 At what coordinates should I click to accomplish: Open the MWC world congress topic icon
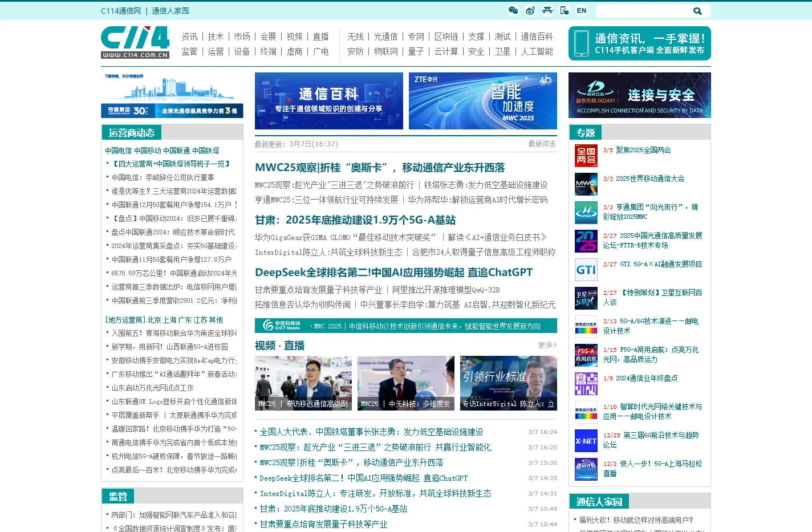[x=586, y=184]
